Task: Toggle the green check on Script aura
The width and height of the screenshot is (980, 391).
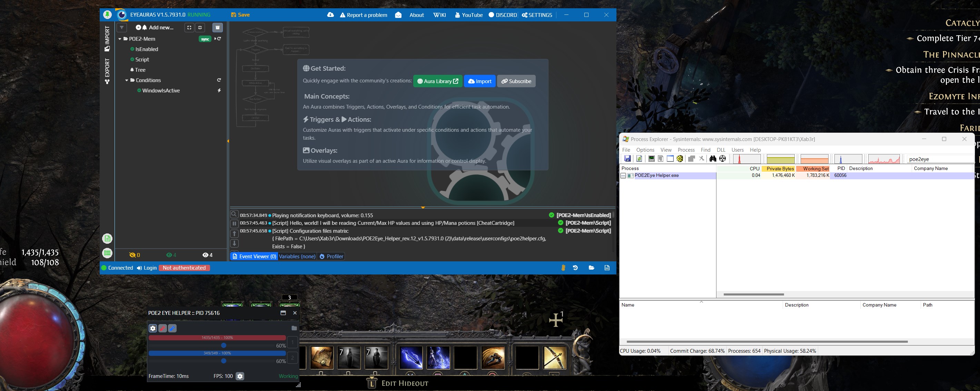Action: tap(132, 59)
